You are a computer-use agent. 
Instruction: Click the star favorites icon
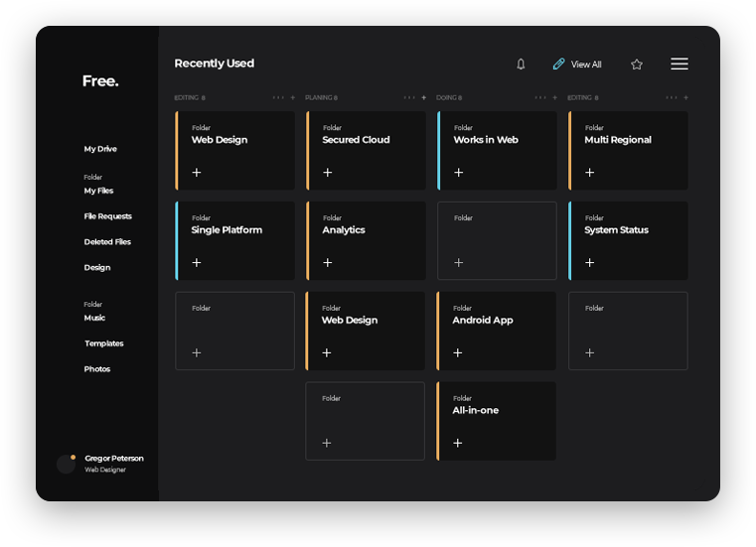(x=637, y=65)
